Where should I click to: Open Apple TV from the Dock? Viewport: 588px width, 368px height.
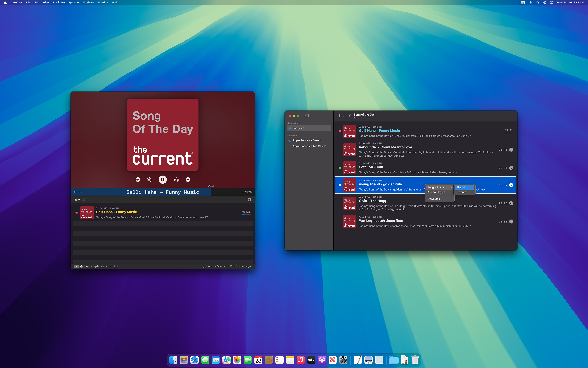coord(311,360)
